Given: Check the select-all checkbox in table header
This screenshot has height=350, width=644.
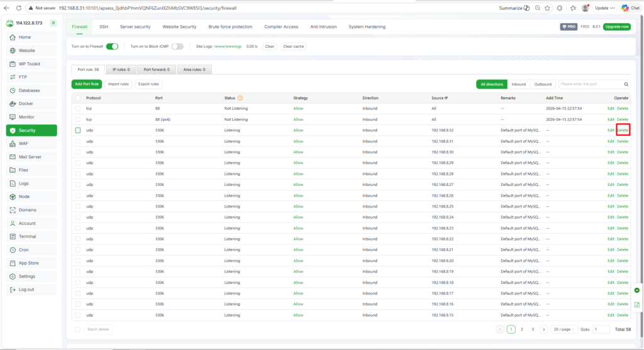Looking at the screenshot, I should pos(78,98).
